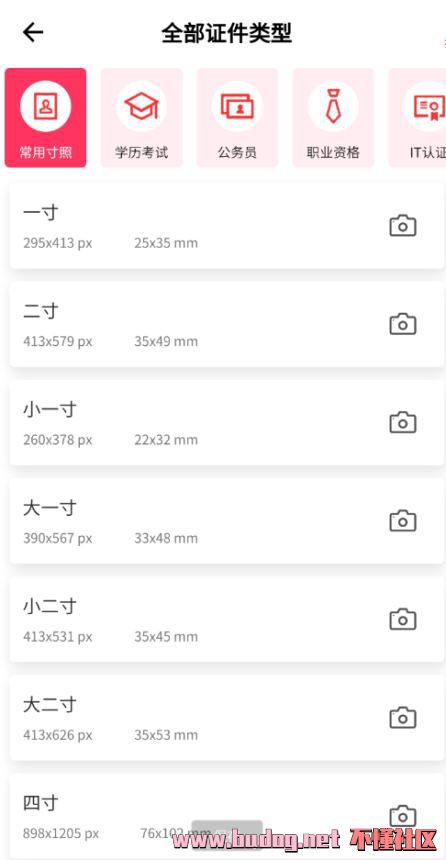Tap the camera icon for 四寸
Image resolution: width=446 pixels, height=860 pixels.
403,816
